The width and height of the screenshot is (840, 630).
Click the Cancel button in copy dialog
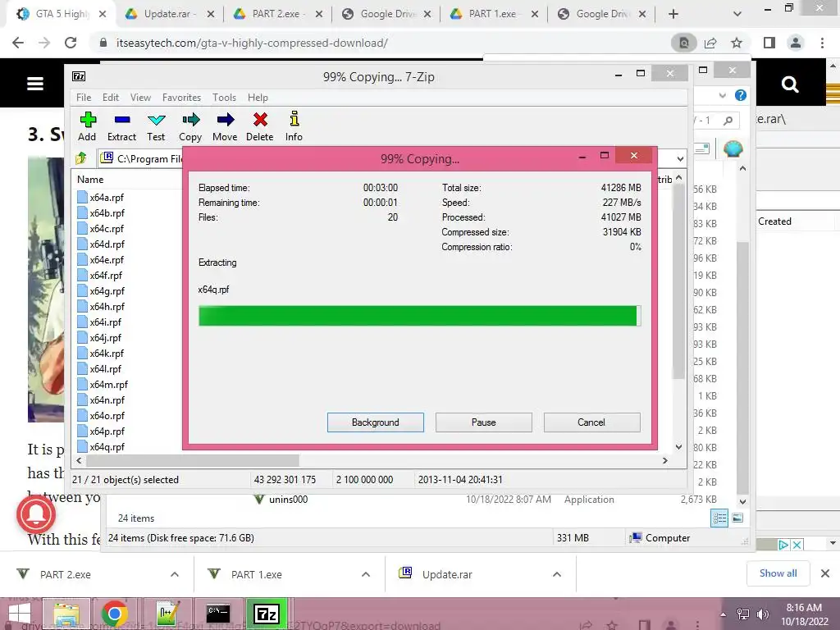click(591, 422)
